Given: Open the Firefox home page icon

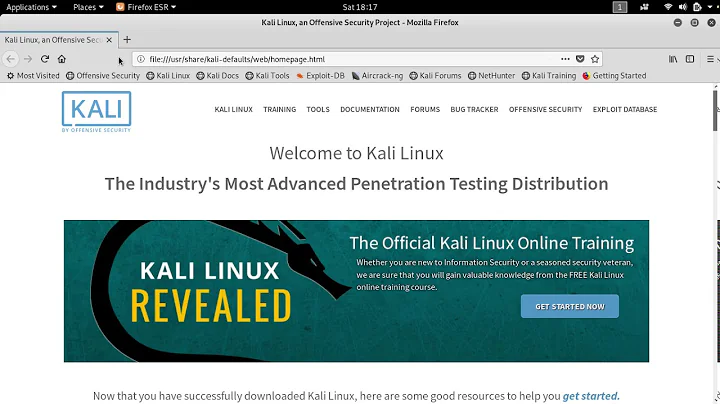Looking at the screenshot, I should click(62, 59).
